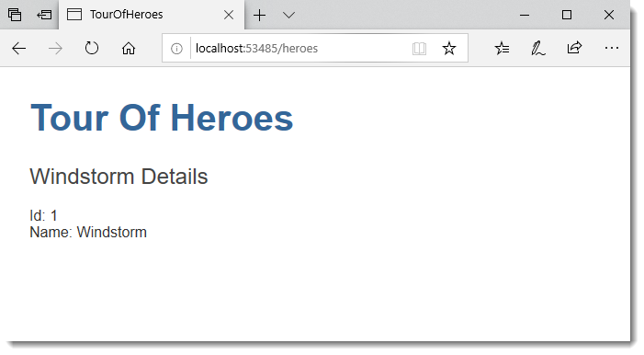The height and width of the screenshot is (355, 644).
Task: Minimize the browser window
Action: 525,16
